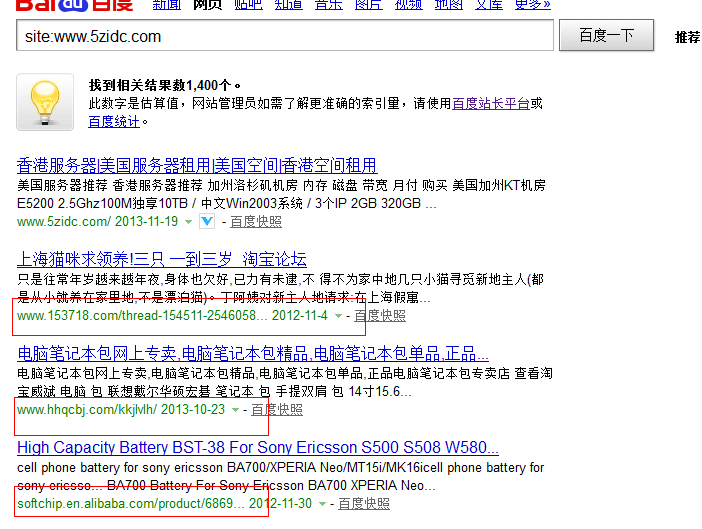The width and height of the screenshot is (702, 529).
Task: Open the 地图 tab
Action: 449,5
